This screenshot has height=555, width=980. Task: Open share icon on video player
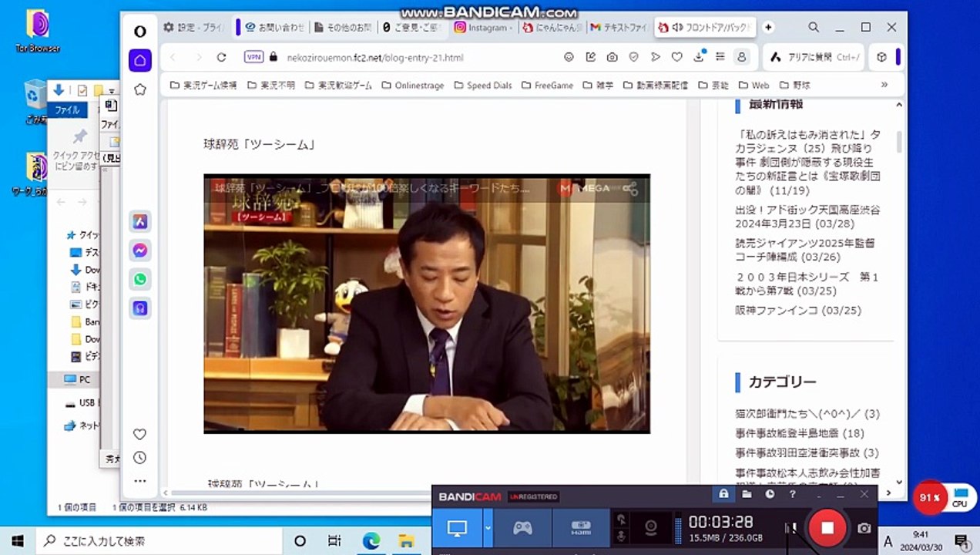coord(630,188)
